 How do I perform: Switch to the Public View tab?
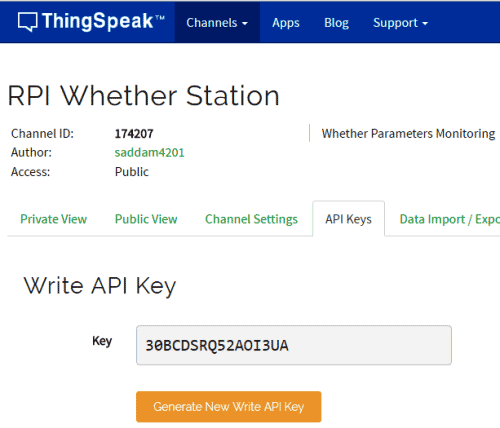click(x=146, y=219)
